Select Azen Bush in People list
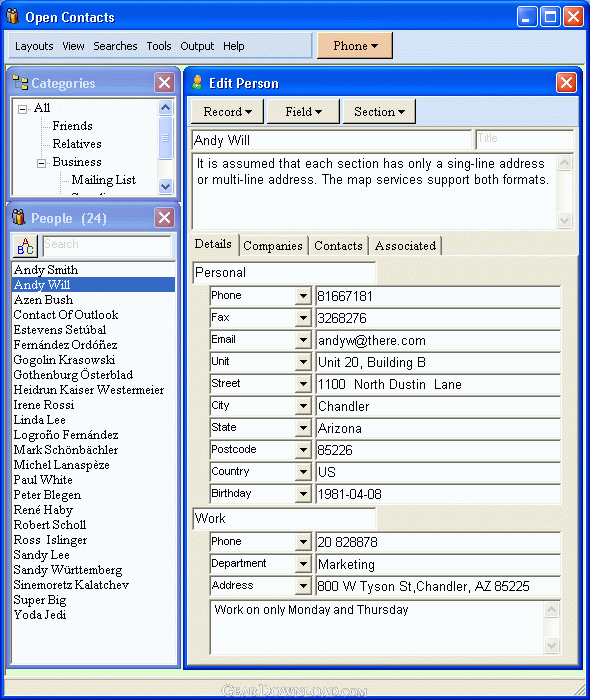The width and height of the screenshot is (590, 700). [x=93, y=300]
